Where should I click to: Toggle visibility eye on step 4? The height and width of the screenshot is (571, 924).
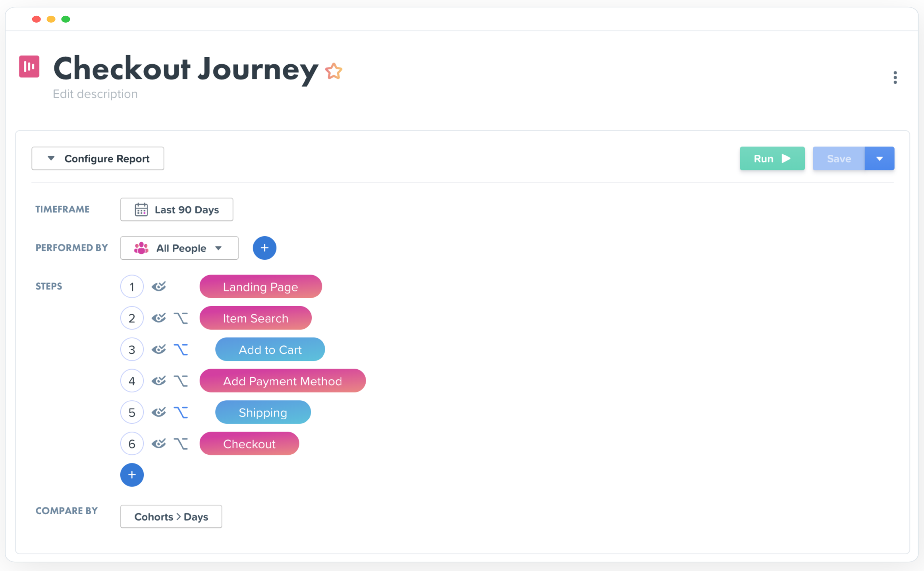[159, 381]
